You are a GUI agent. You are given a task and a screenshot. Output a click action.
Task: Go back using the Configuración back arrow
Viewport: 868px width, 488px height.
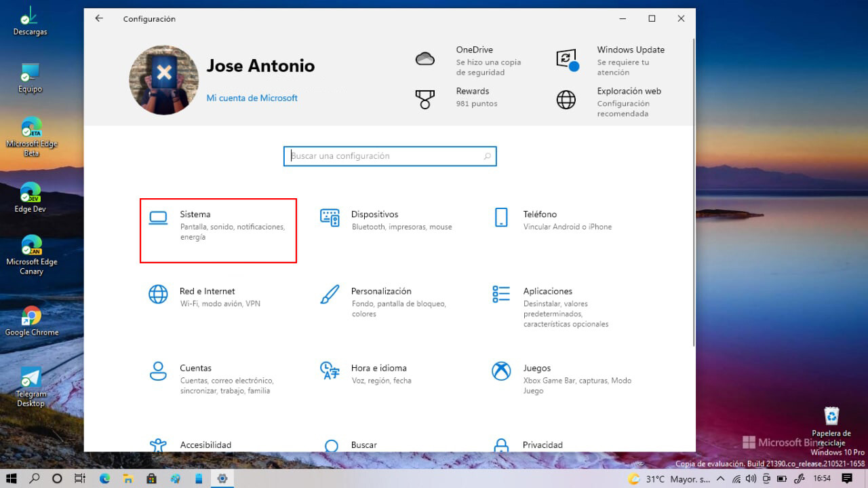[x=99, y=19]
